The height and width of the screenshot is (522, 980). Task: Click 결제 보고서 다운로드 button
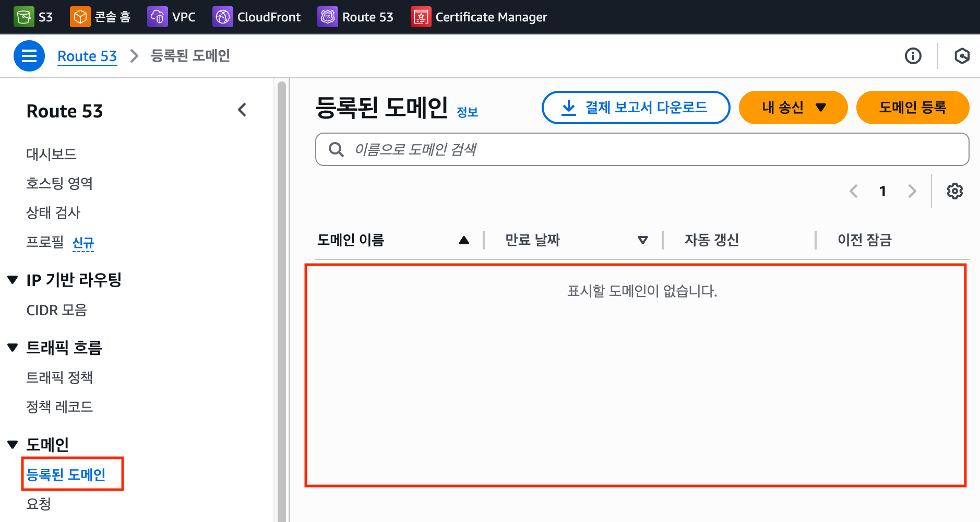(x=636, y=108)
